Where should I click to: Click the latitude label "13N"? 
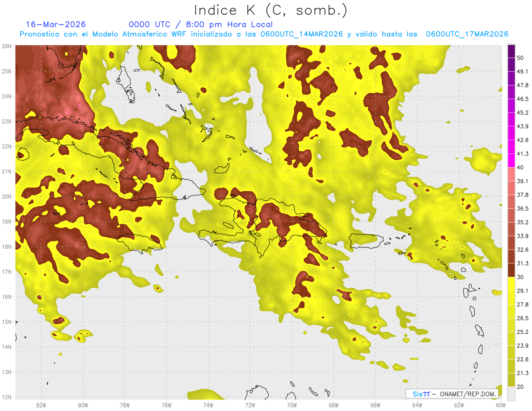[x=7, y=372]
